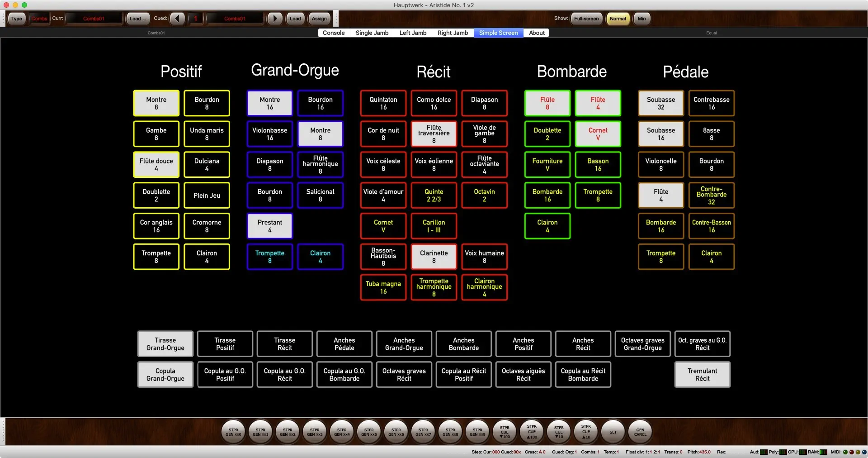This screenshot has height=458, width=868.
Task: Click the next cued combination arrow
Action: click(274, 19)
